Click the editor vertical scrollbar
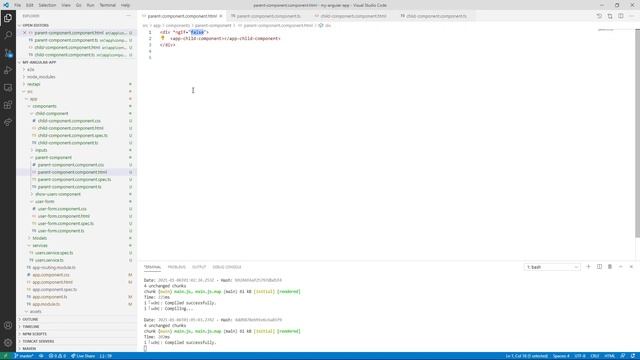This screenshot has width=640, height=360. coord(637,133)
